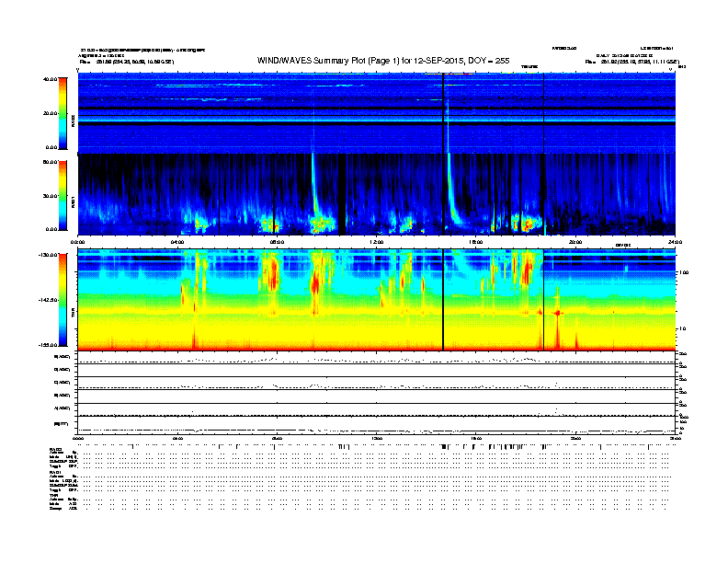
Task: Click the 20.00 label on RAD2 color bar
Action: pyautogui.click(x=50, y=113)
